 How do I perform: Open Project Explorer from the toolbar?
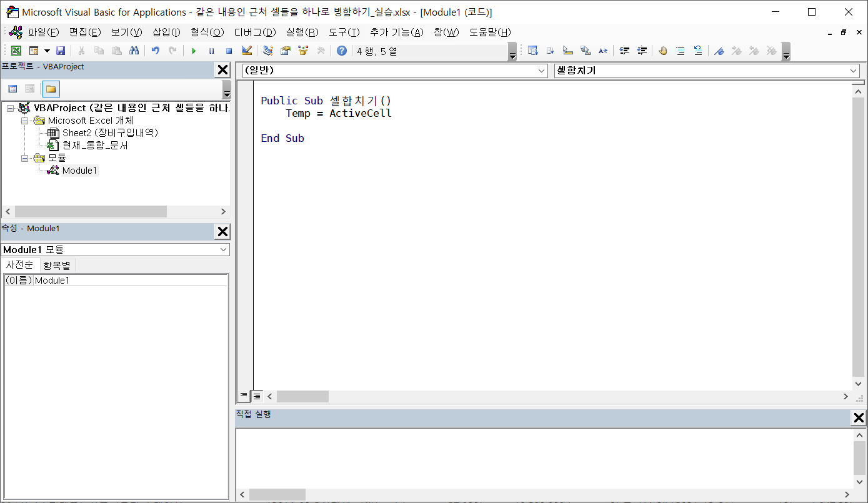point(268,51)
